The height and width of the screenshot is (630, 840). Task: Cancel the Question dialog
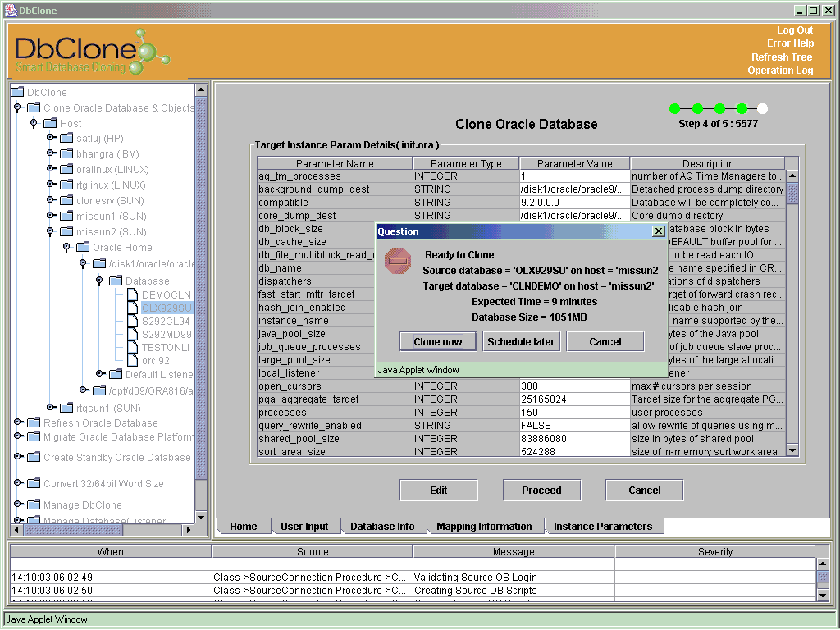(x=605, y=342)
